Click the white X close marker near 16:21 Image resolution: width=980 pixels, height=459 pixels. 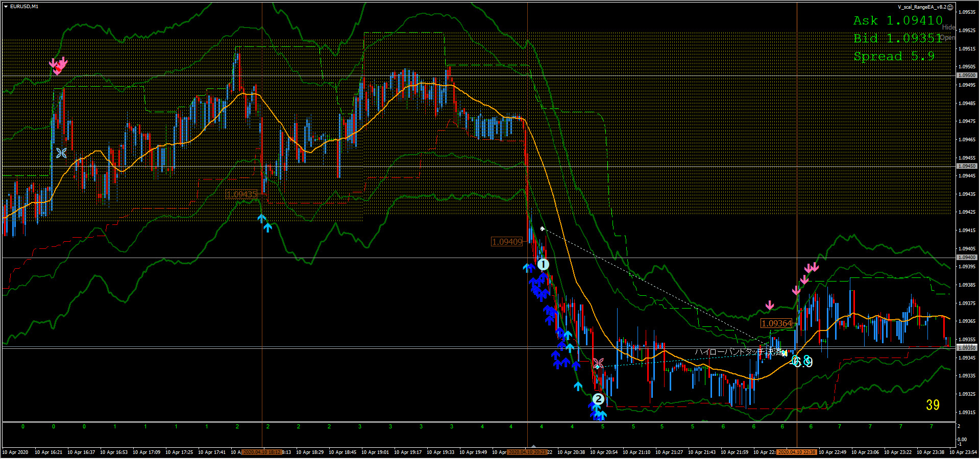(x=61, y=152)
